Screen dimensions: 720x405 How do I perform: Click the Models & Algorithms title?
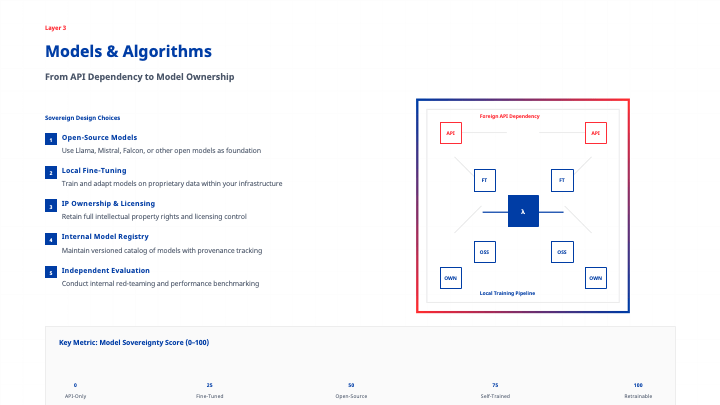[x=128, y=52]
